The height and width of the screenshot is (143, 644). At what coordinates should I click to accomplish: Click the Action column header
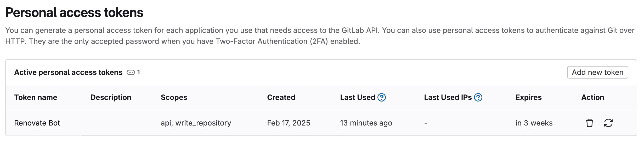[592, 97]
